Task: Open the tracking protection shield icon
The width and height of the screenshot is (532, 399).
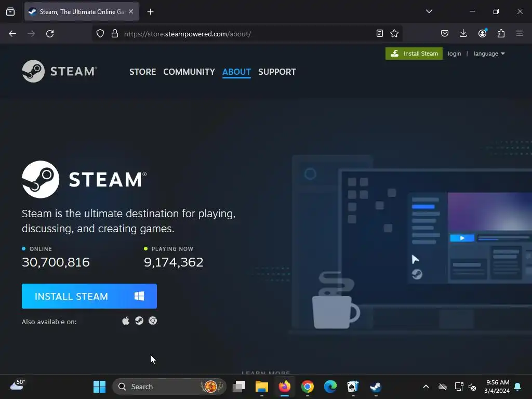Action: [x=100, y=34]
